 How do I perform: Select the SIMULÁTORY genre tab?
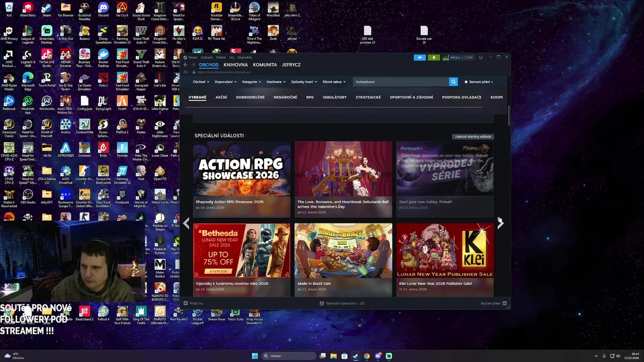point(335,97)
